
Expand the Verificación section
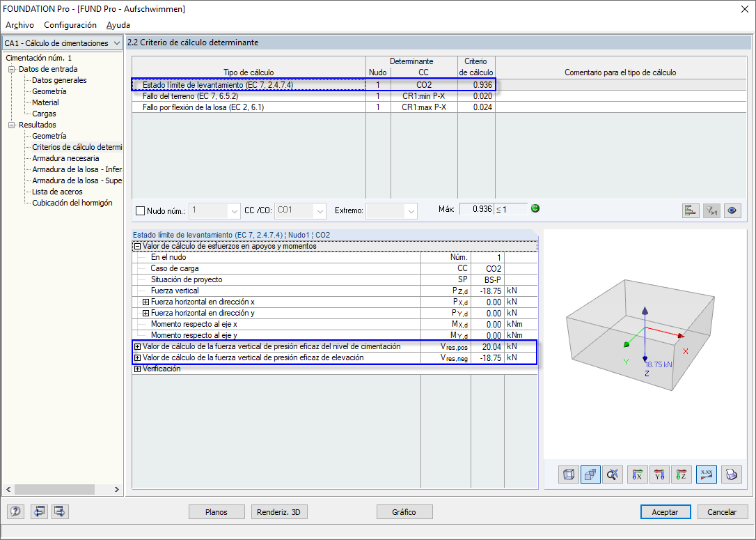coord(137,369)
